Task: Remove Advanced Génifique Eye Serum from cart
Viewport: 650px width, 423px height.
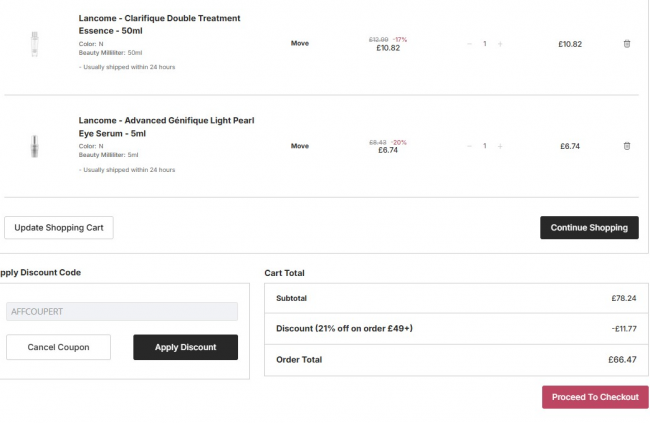Action: pyautogui.click(x=627, y=146)
